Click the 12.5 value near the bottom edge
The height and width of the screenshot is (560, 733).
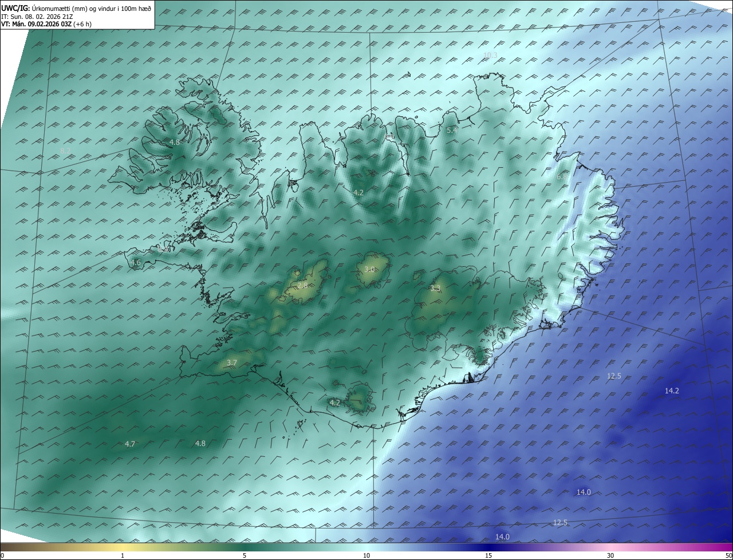pos(560,523)
